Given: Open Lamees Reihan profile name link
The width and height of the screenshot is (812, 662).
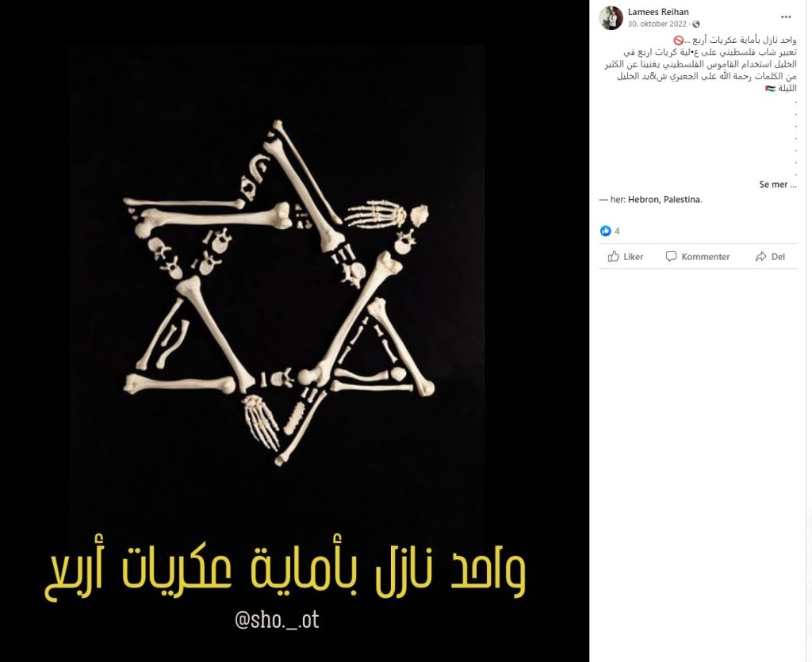Looking at the screenshot, I should click(x=658, y=12).
